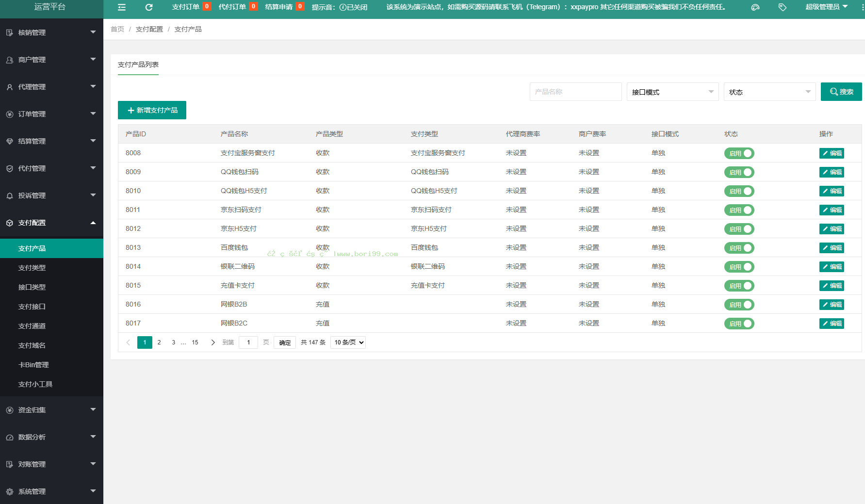Open the 状态 filter dropdown
Image resolution: width=865 pixels, height=504 pixels.
tap(769, 92)
